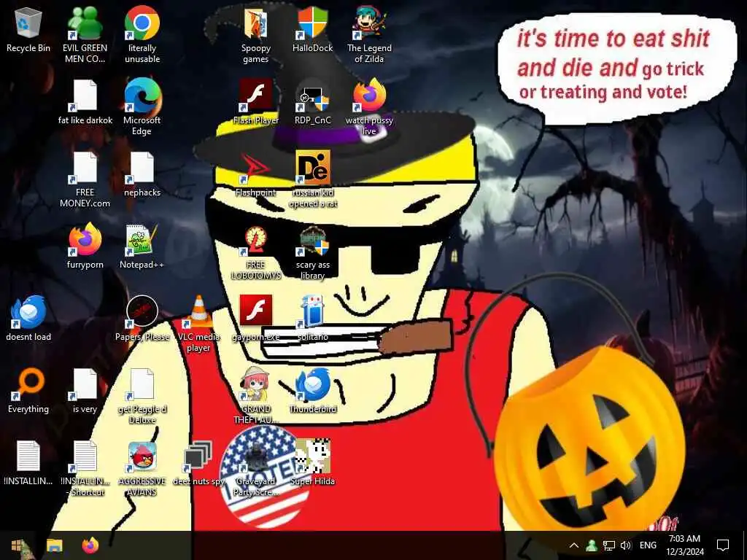
Task: Select the solitario card icon
Action: coord(312,319)
